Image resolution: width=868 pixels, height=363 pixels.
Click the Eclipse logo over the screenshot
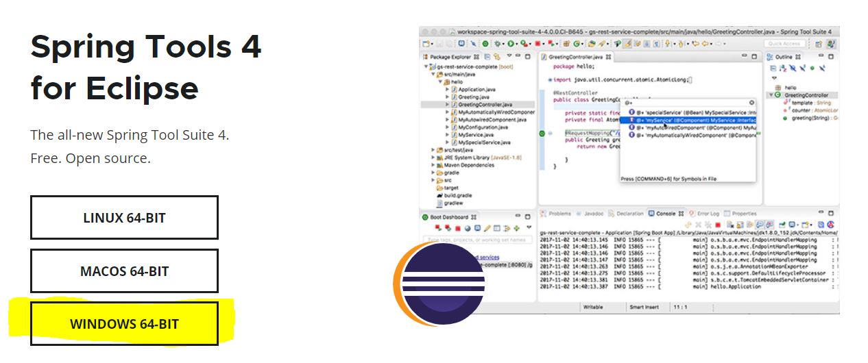click(439, 284)
